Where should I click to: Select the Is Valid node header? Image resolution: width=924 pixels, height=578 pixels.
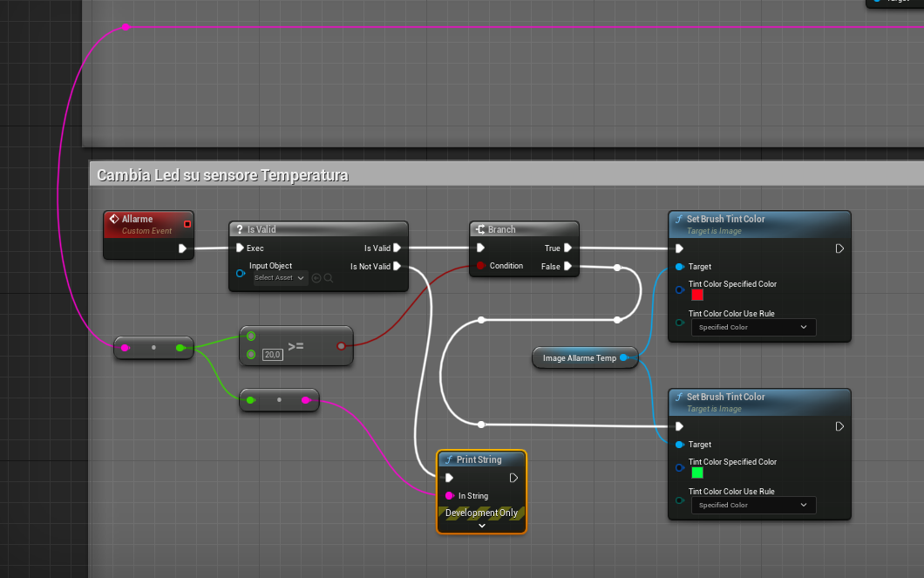pos(318,229)
